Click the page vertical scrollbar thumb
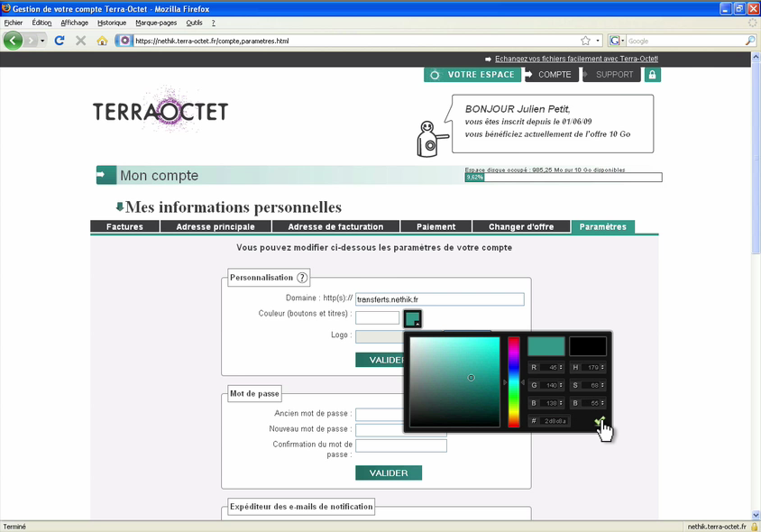761x532 pixels. point(756,157)
